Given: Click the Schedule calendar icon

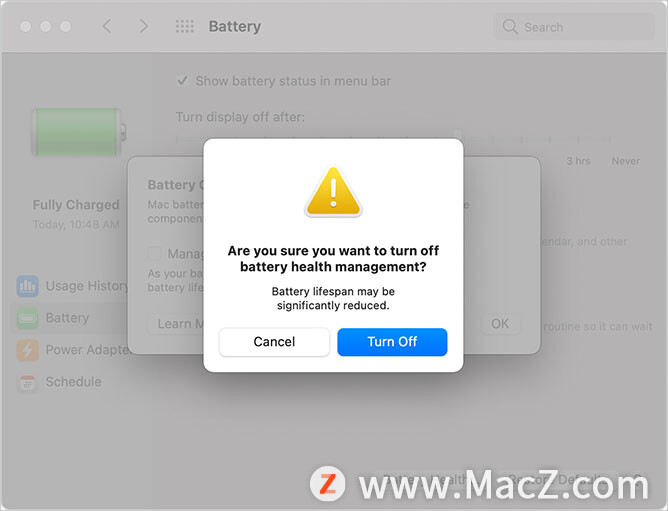Looking at the screenshot, I should click(28, 382).
